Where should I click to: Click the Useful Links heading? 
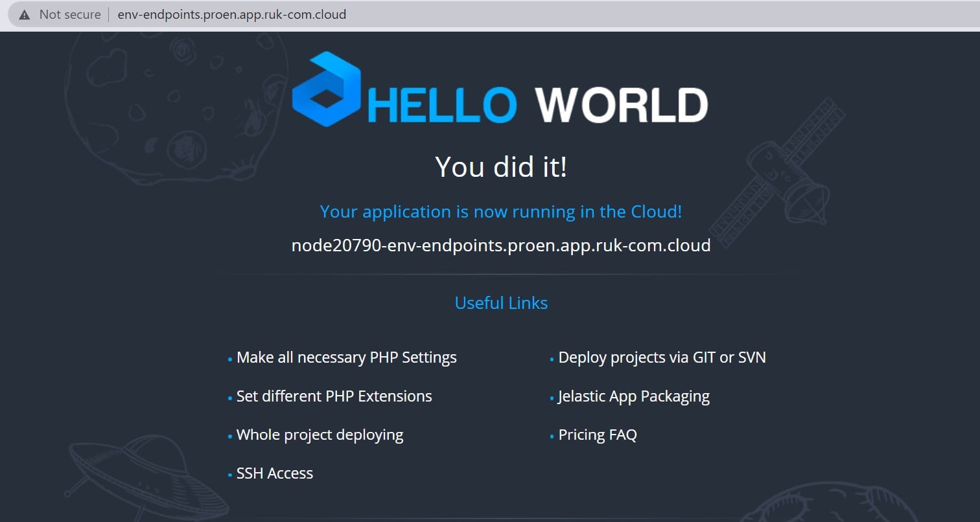tap(501, 303)
